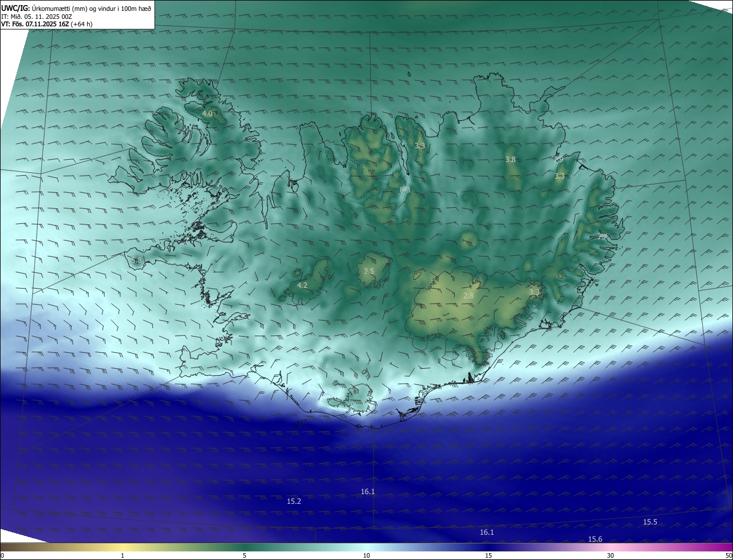Select the 16.1 value nearest the 15.2 label
733x560 pixels.
point(368,491)
